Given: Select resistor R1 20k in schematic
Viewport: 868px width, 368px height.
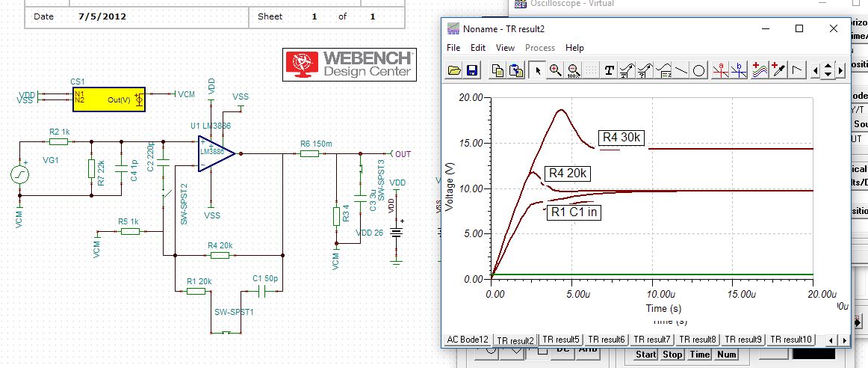Looking at the screenshot, I should click(196, 291).
